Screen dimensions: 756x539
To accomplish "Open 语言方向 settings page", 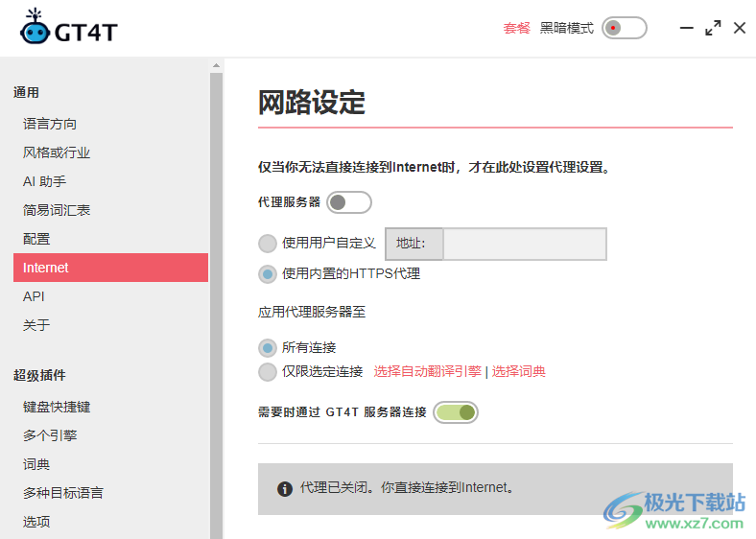I will pos(50,124).
